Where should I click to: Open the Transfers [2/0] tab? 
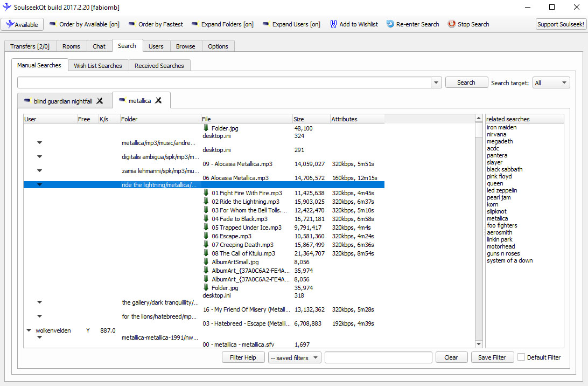[x=30, y=46]
